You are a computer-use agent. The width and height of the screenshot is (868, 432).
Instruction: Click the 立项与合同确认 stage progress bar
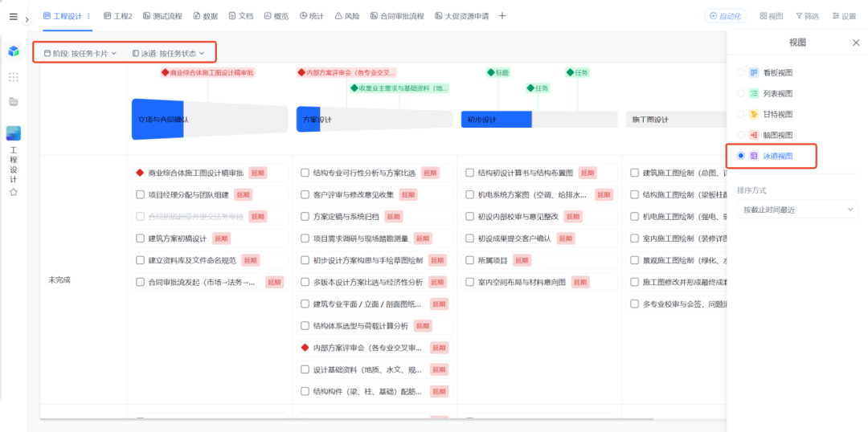pyautogui.click(x=210, y=120)
